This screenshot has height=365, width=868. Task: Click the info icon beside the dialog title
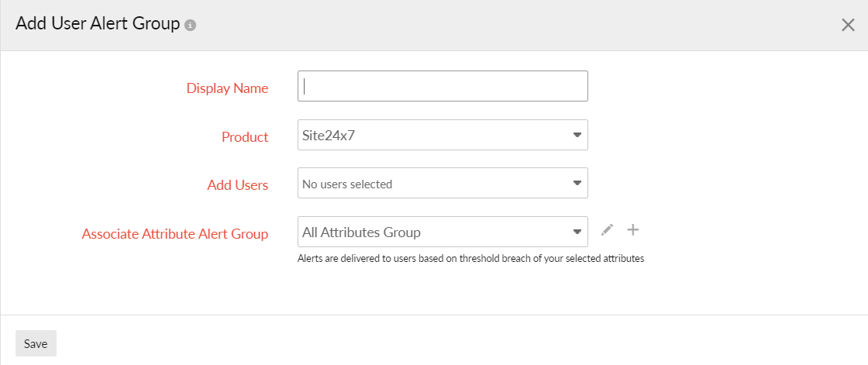tap(191, 25)
